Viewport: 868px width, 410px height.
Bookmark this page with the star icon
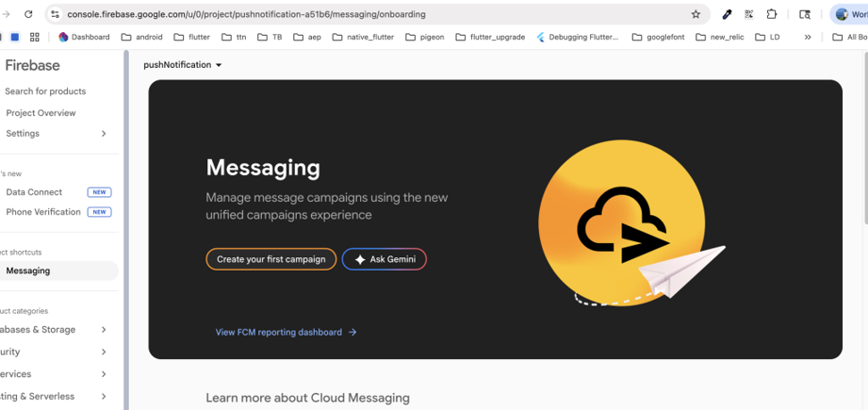pos(696,14)
